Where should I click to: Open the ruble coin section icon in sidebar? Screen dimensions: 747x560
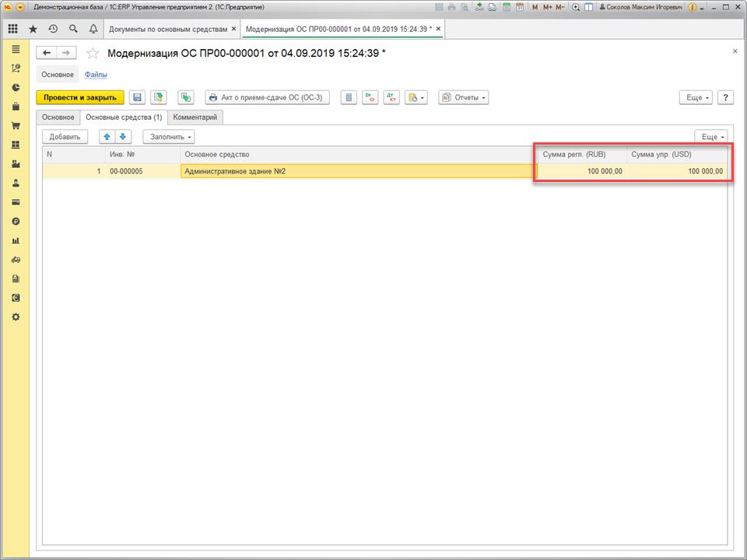(16, 222)
